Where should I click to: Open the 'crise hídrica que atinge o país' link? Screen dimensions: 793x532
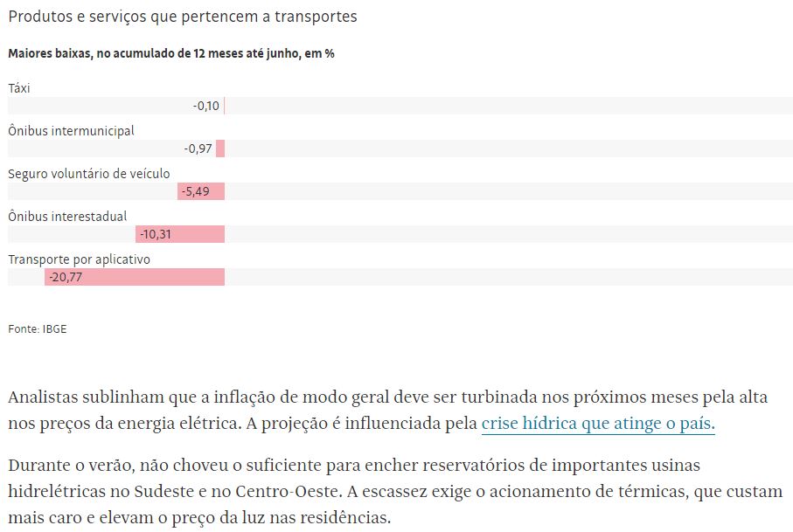point(598,425)
